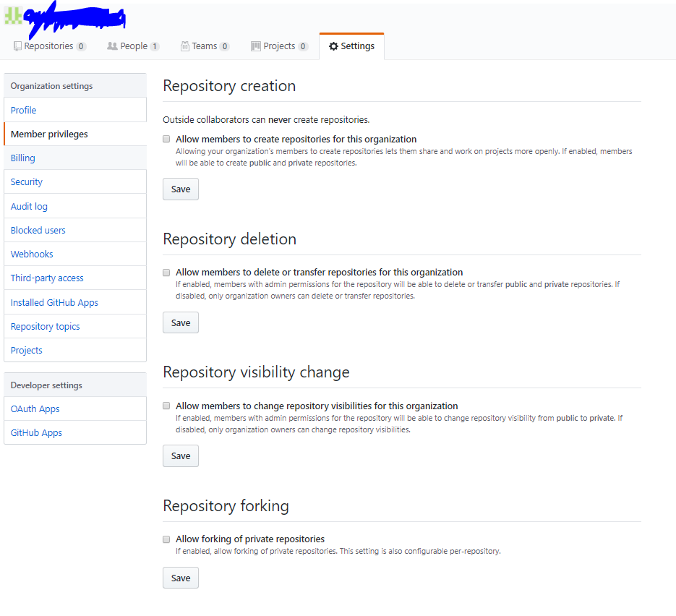
Task: Click the Projects count badge 0
Action: coord(303,46)
